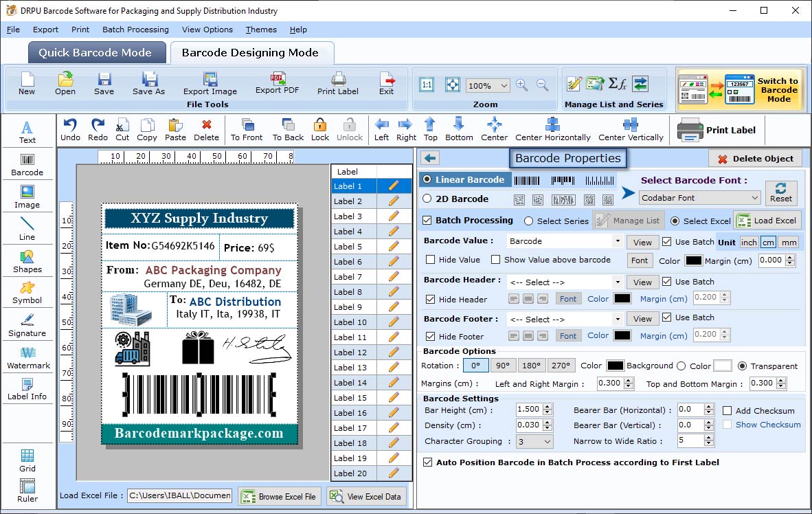
Task: Click the Open file icon
Action: pos(65,83)
